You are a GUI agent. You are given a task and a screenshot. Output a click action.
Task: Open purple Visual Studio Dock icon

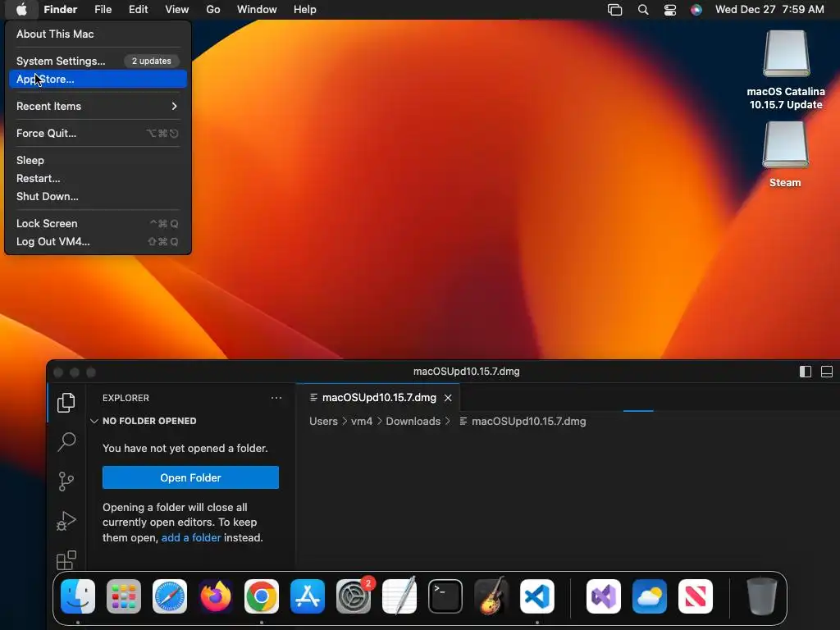pyautogui.click(x=604, y=596)
